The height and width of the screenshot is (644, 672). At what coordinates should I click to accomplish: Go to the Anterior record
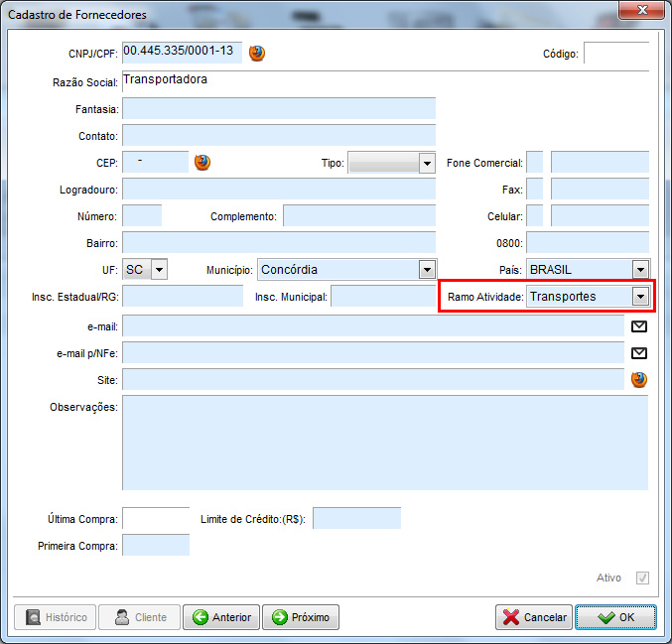tap(221, 617)
